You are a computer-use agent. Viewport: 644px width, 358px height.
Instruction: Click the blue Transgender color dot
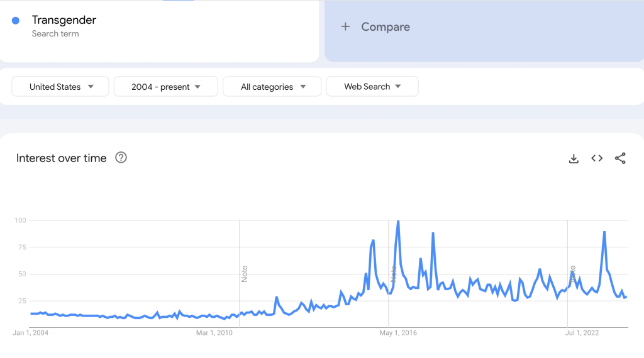(x=16, y=21)
